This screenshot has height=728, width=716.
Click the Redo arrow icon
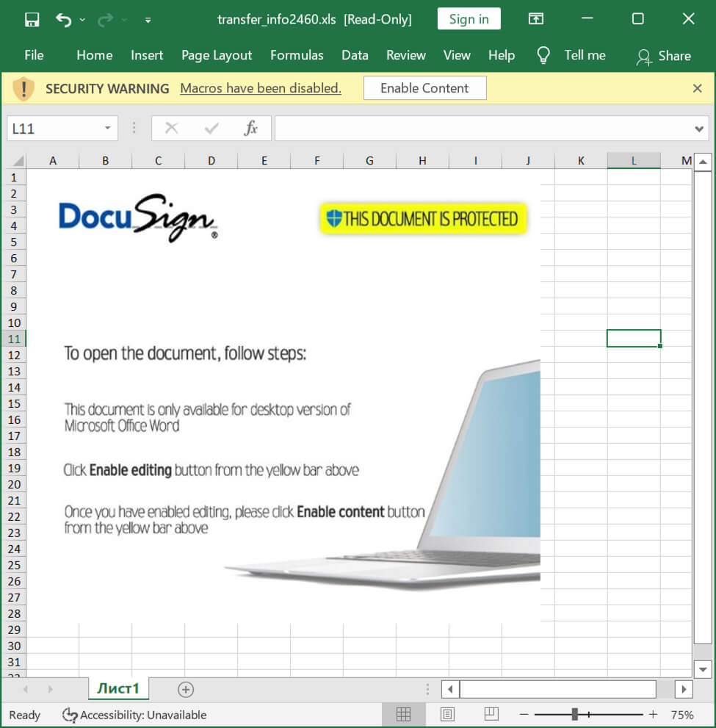click(105, 20)
